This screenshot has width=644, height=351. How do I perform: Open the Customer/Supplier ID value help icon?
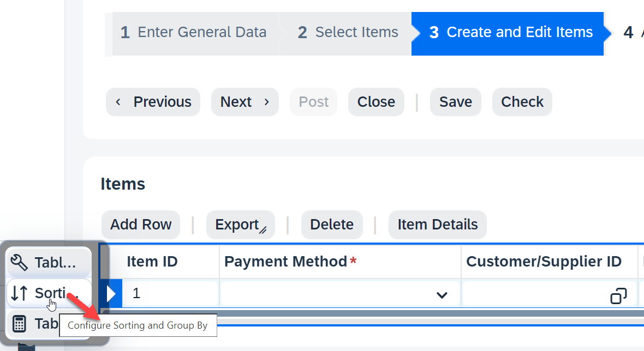click(618, 295)
